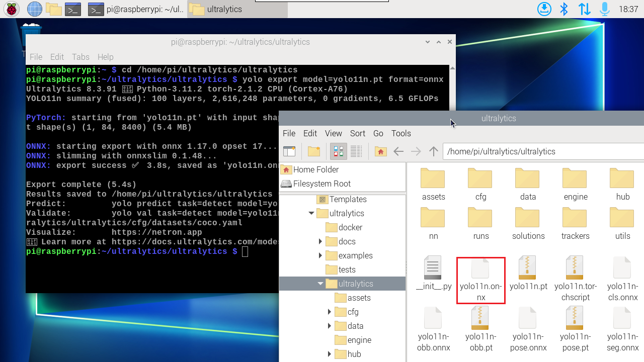This screenshot has width=644, height=362.
Task: Select assets folder in the tree
Action: 353,298
